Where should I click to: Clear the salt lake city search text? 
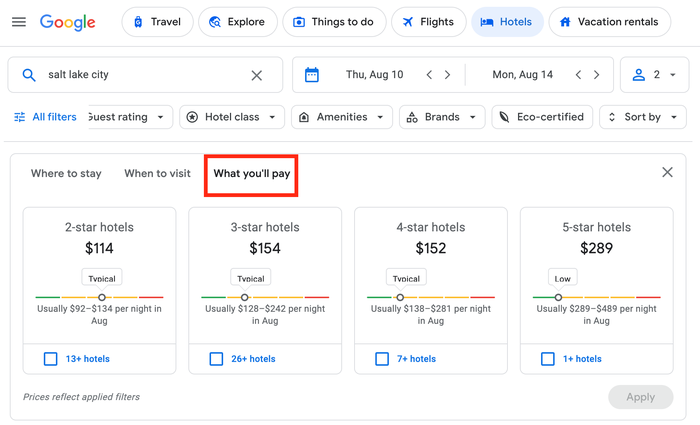pos(257,75)
